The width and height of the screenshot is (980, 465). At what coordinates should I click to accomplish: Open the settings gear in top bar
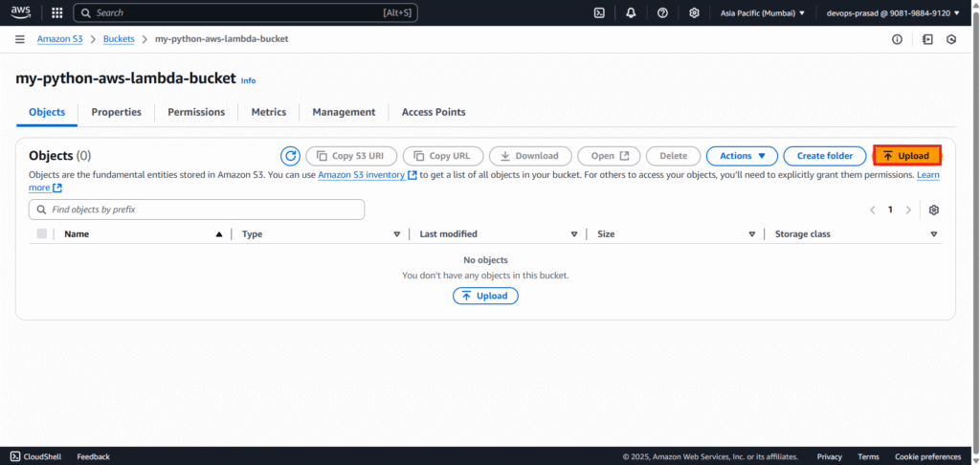(x=694, y=12)
